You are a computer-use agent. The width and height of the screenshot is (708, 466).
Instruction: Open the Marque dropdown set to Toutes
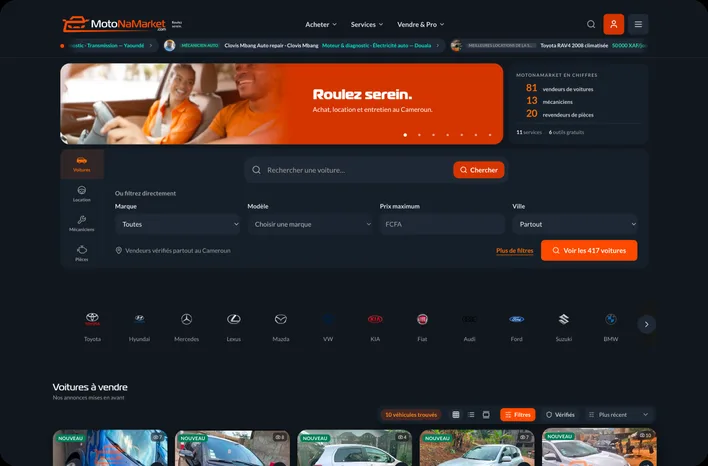pos(177,224)
